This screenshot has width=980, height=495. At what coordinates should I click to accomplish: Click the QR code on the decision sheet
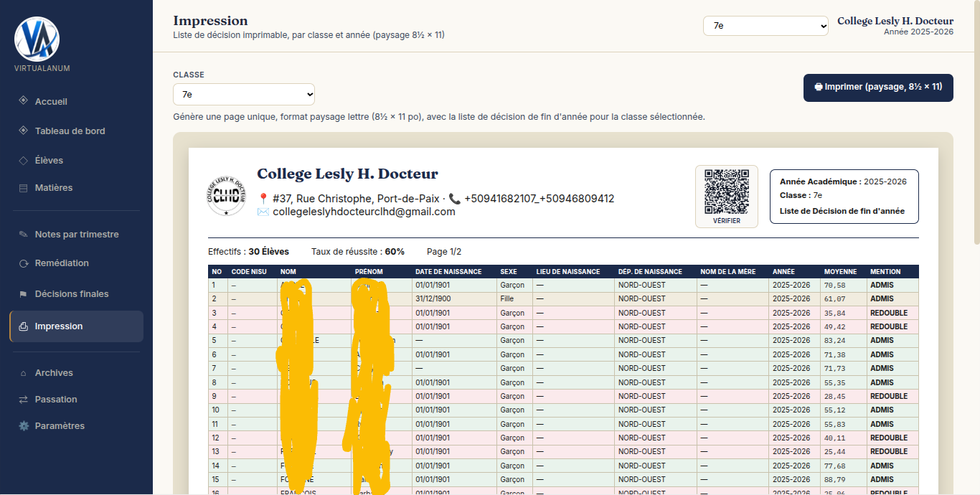(x=726, y=192)
